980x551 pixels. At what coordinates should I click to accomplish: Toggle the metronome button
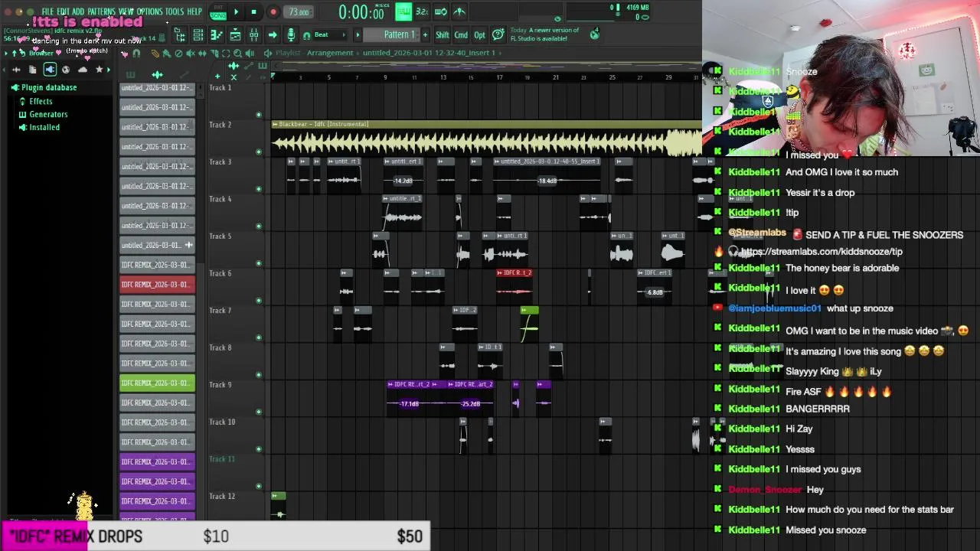[459, 11]
